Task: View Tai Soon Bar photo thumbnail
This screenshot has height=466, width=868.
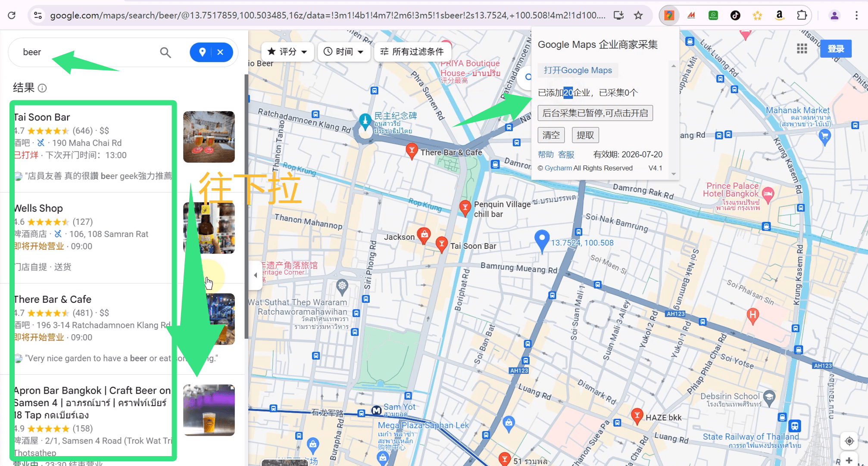Action: [x=209, y=137]
